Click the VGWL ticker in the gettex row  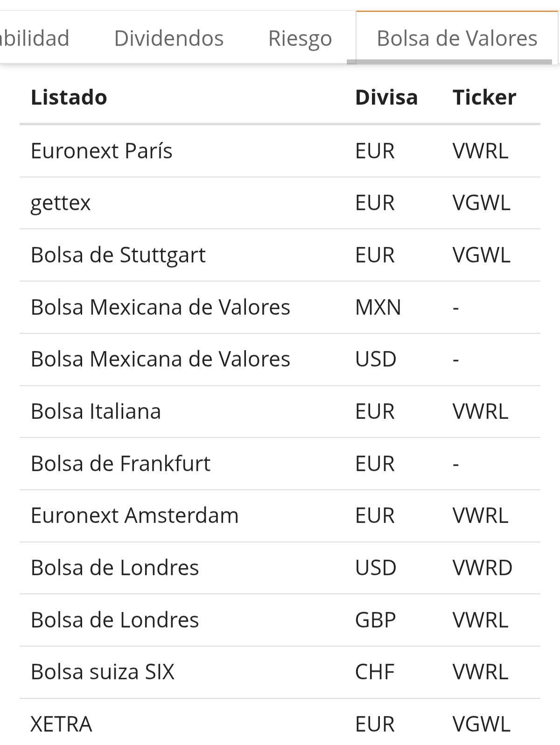[482, 203]
